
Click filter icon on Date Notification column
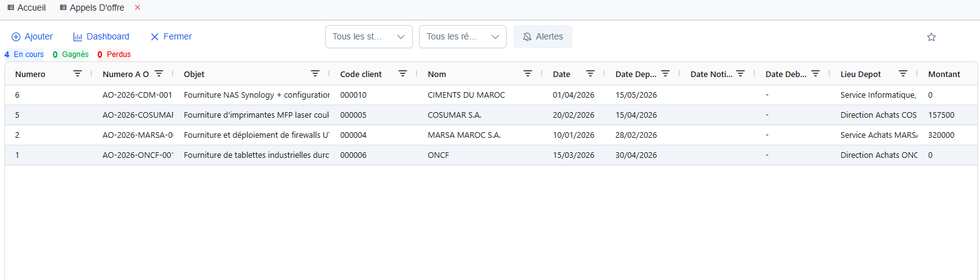coord(740,74)
